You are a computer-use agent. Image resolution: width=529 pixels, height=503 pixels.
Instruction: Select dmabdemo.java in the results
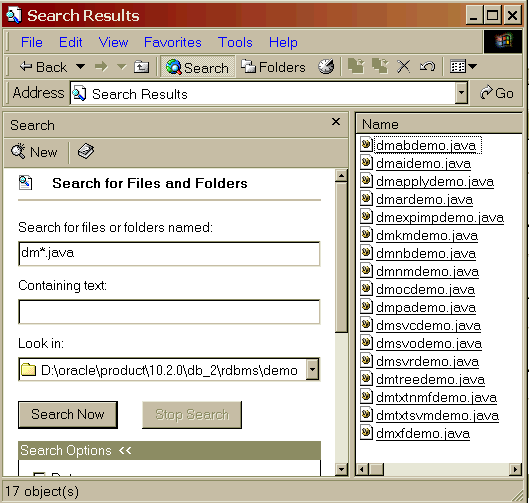(426, 145)
